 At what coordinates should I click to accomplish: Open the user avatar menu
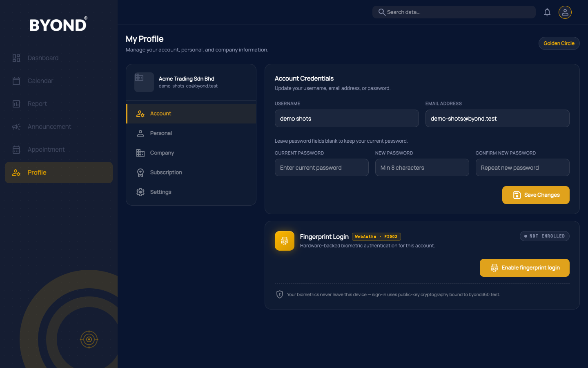point(565,12)
